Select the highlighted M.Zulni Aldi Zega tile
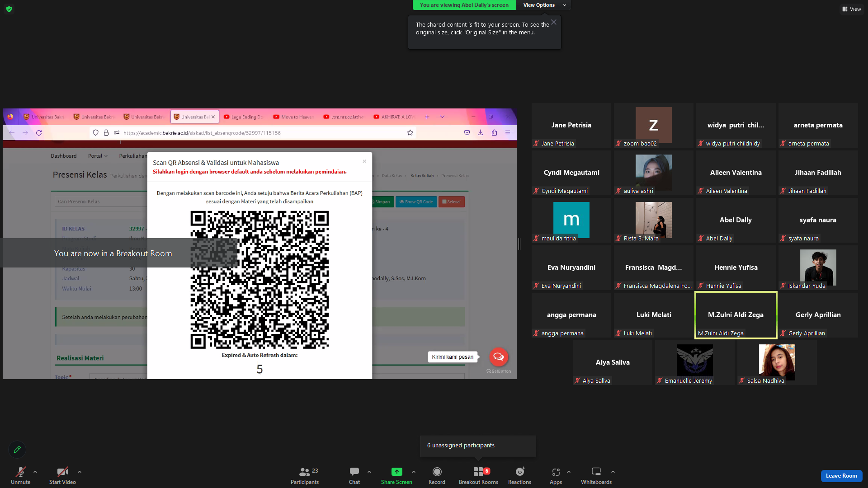The height and width of the screenshot is (488, 868). pyautogui.click(x=736, y=315)
